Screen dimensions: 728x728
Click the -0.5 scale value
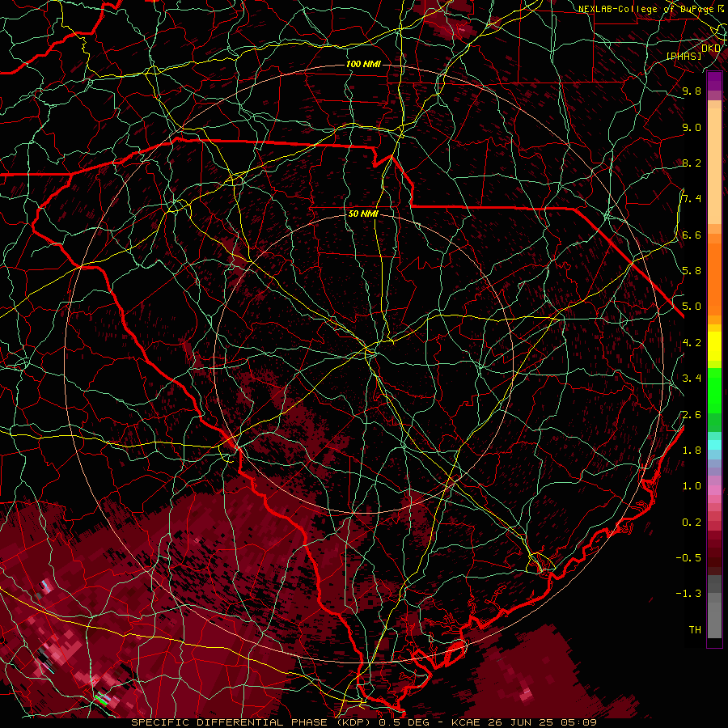(688, 558)
